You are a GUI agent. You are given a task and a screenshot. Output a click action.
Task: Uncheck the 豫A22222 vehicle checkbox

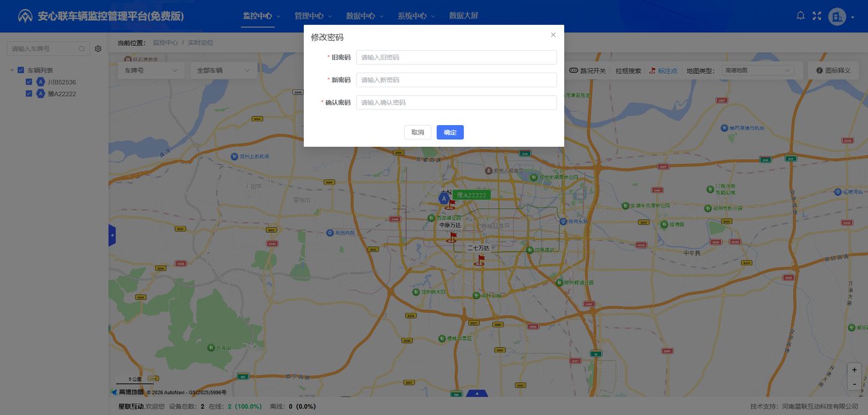(x=29, y=94)
